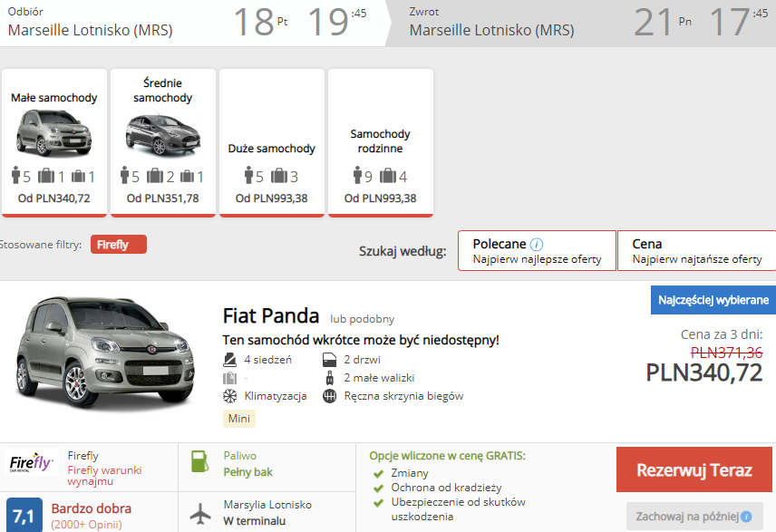Viewport: 776px width, 532px height.
Task: Click the door icon beside 2 drzwi
Action: pos(330,360)
